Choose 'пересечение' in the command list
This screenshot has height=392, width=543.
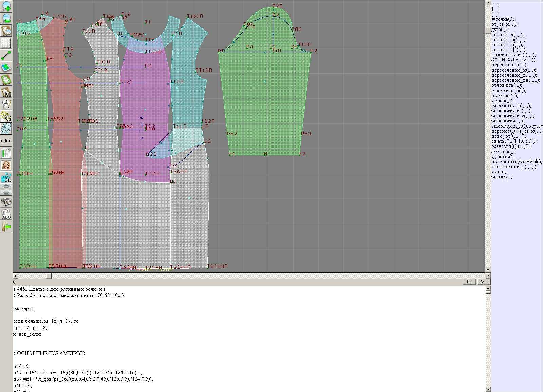[509, 65]
